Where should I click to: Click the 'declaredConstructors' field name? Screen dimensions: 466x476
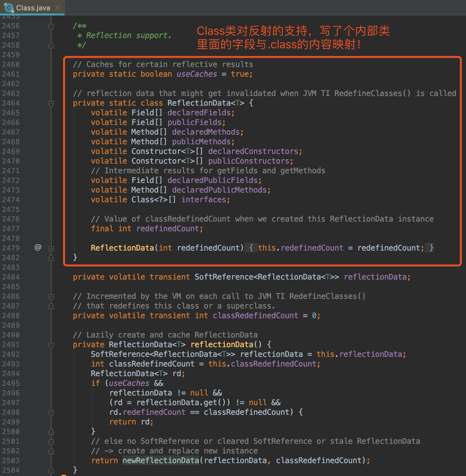253,151
